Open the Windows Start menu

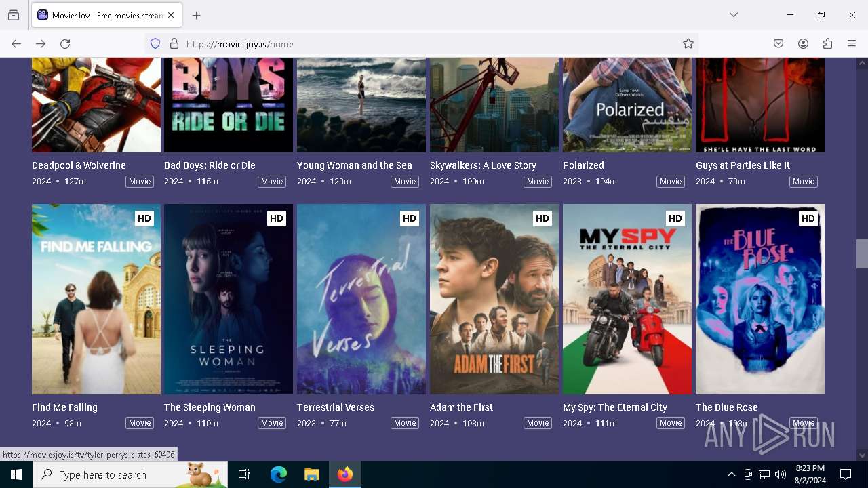(16, 474)
